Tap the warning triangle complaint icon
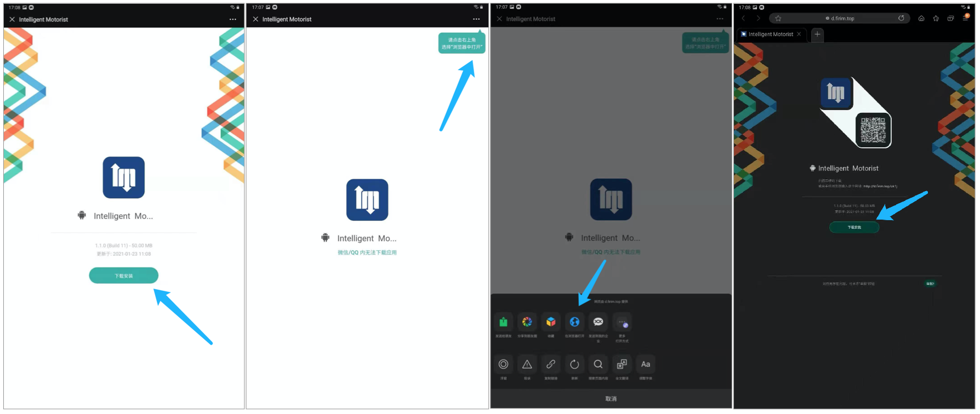The width and height of the screenshot is (980, 414). pos(527,364)
